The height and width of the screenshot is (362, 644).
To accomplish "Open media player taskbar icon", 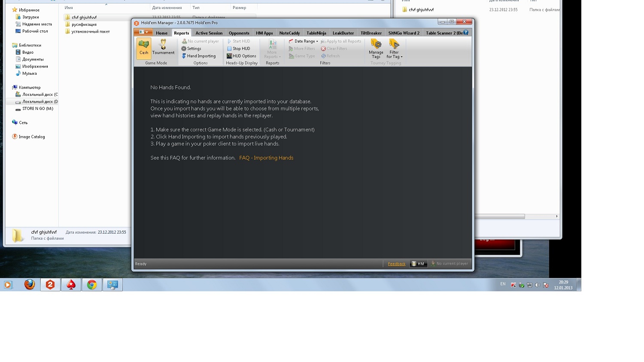I will click(x=8, y=285).
